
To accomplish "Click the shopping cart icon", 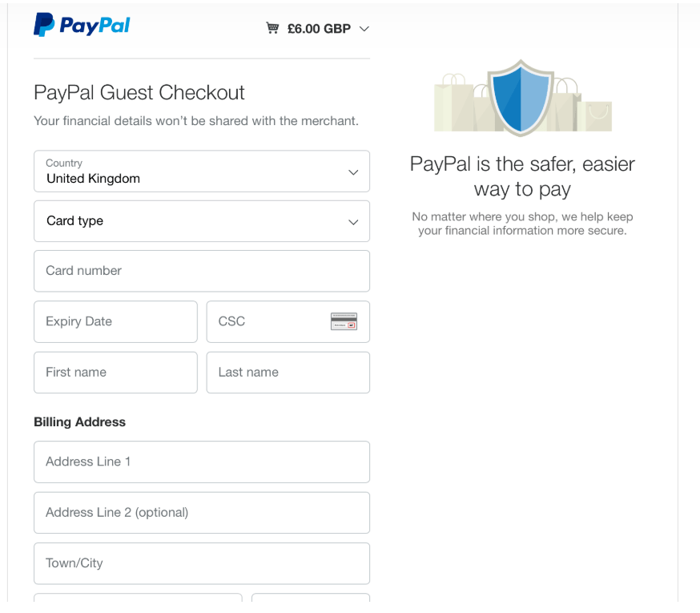I will 272,28.
